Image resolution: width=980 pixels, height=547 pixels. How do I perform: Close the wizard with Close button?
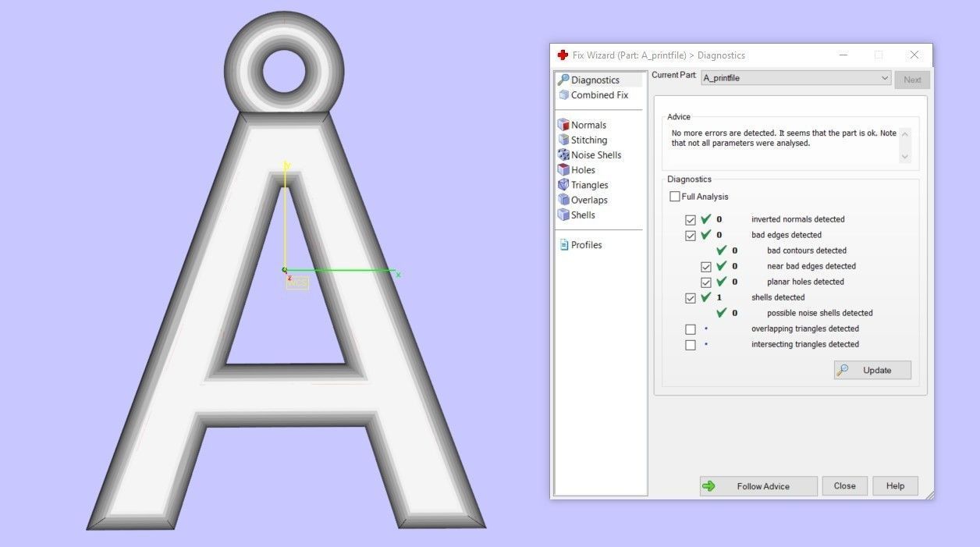[845, 485]
